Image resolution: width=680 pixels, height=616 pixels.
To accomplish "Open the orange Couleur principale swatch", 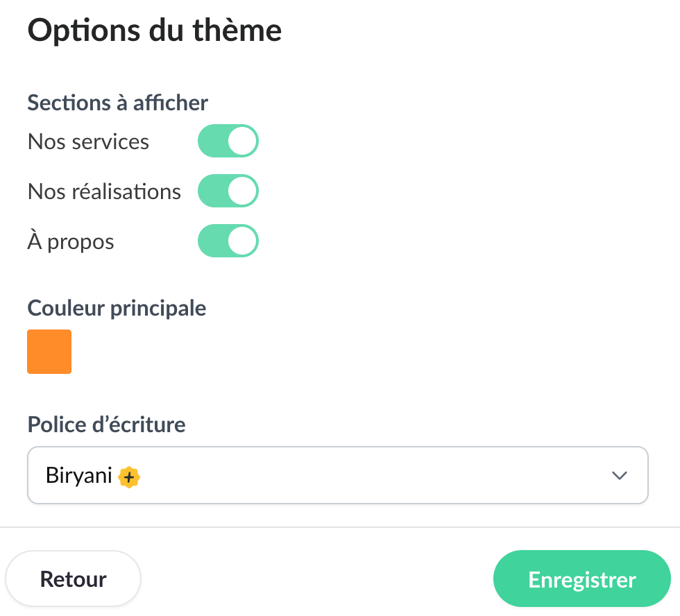I will coord(49,352).
